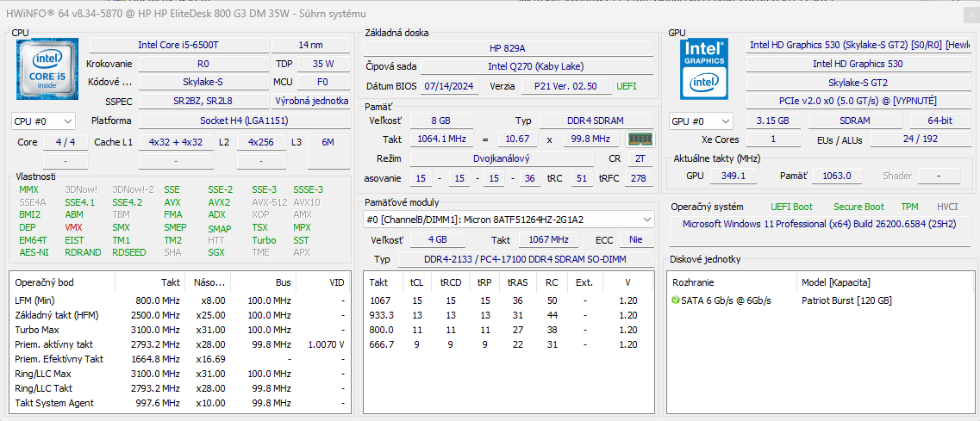Click the tRAS column header in memory timings
The image size is (980, 421).
(x=516, y=283)
